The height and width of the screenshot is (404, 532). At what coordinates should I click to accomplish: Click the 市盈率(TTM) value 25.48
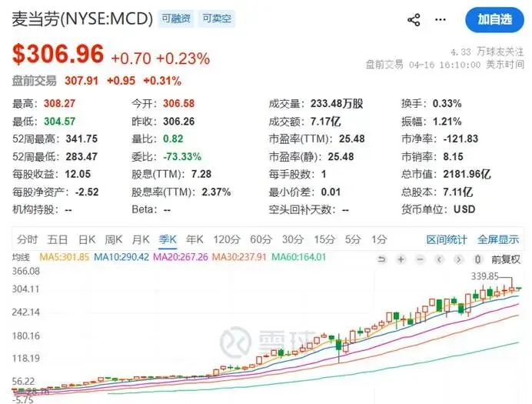(x=352, y=139)
